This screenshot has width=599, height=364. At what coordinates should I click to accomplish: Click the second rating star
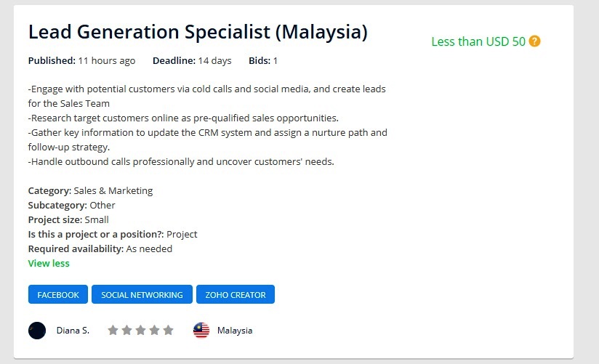126,331
